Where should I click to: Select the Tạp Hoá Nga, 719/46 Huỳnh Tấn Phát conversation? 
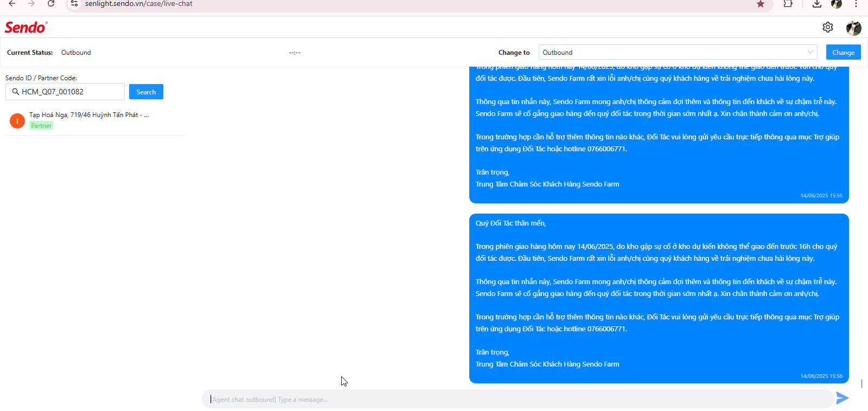pos(95,120)
